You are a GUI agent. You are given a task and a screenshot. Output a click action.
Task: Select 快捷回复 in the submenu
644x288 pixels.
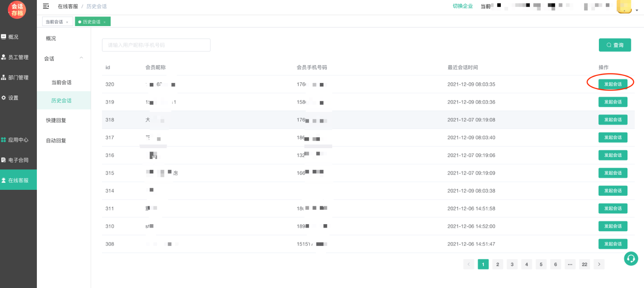click(56, 120)
